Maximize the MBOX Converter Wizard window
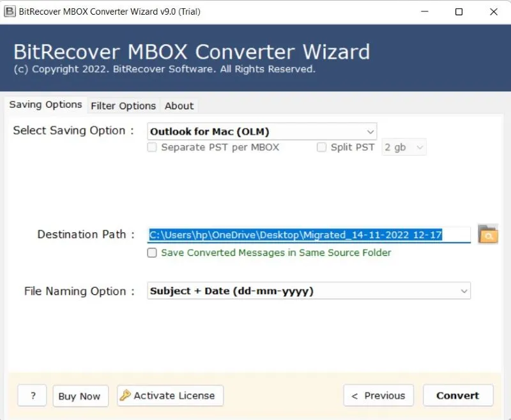Screen dimensions: 511x420 (459, 11)
